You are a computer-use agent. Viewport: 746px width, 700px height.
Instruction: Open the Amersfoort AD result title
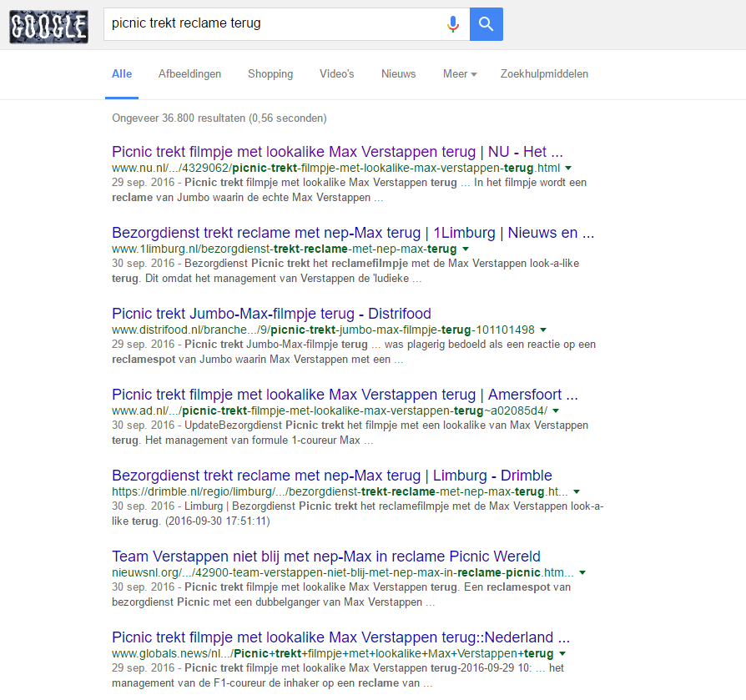coord(345,395)
